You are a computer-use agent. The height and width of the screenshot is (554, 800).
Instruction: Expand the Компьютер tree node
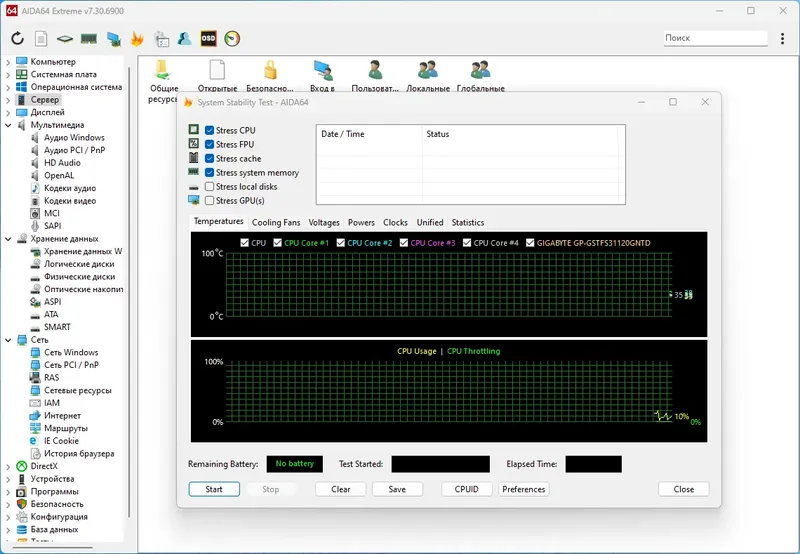click(8, 62)
